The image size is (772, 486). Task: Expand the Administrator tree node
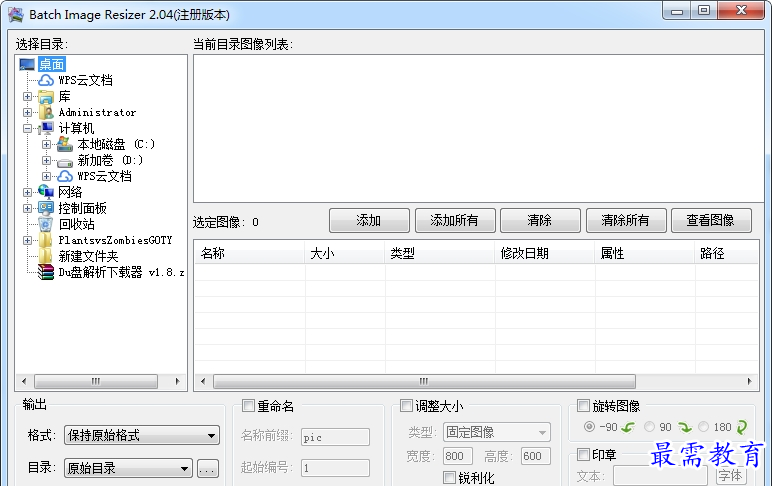28,112
